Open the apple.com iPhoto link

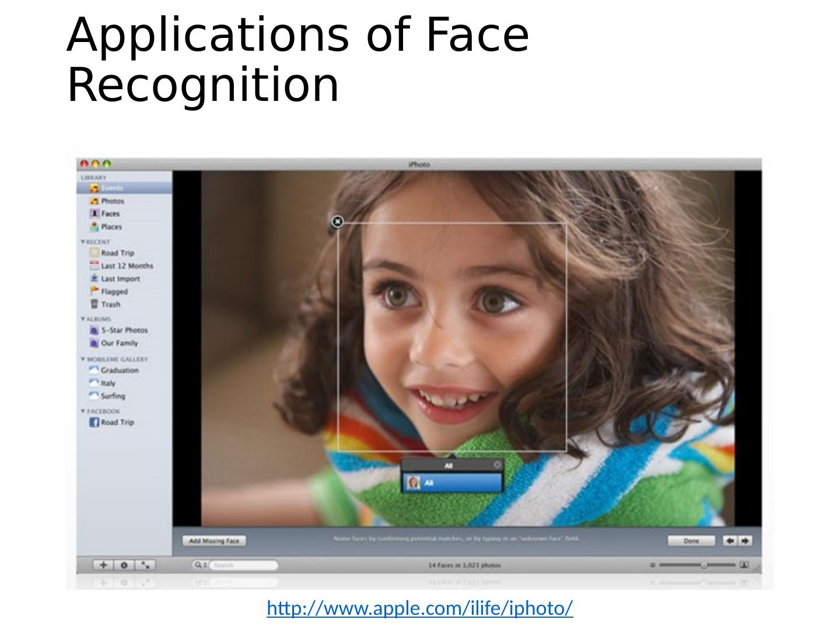(420, 608)
